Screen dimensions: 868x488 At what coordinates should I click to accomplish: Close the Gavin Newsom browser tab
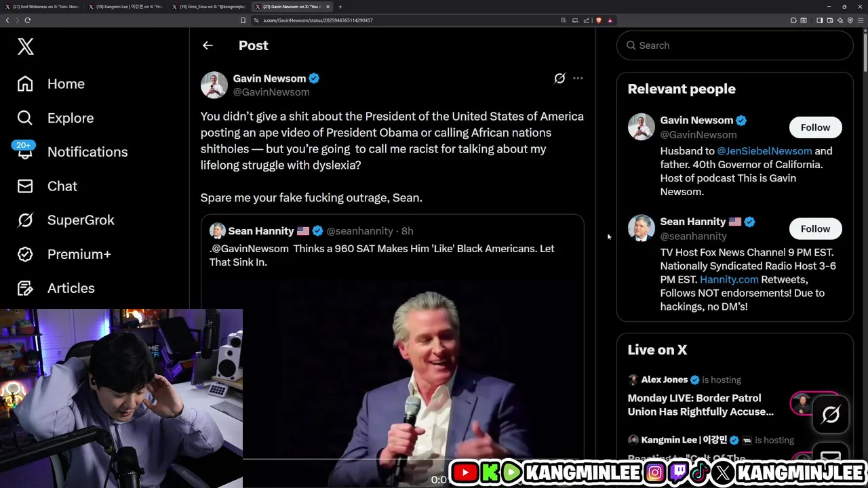(328, 7)
